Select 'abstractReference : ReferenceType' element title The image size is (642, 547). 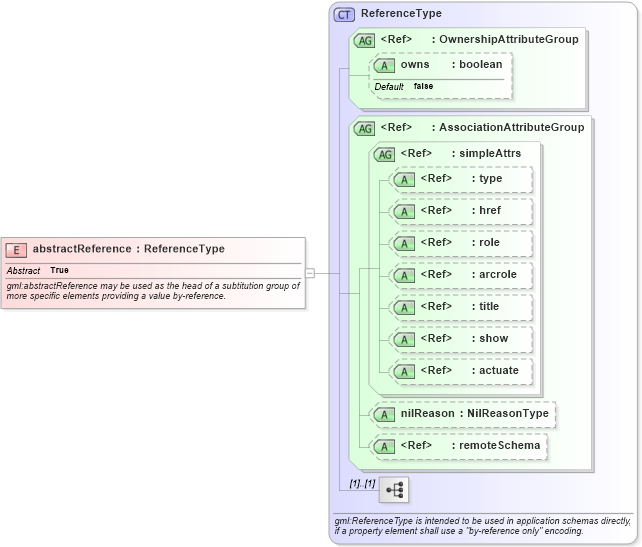pos(129,249)
